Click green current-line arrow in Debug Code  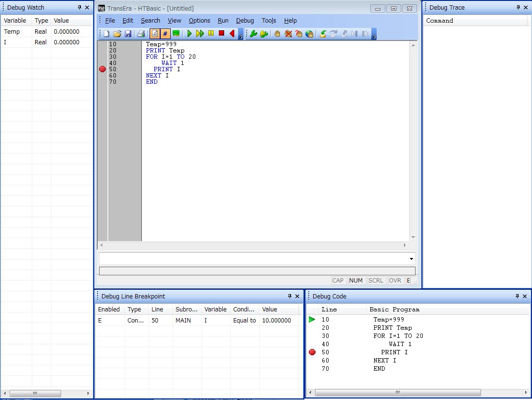click(312, 319)
